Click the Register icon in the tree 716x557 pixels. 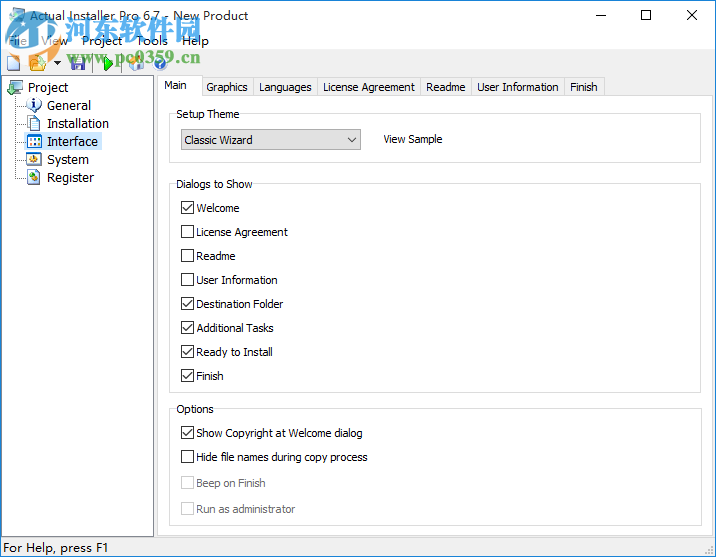(34, 177)
